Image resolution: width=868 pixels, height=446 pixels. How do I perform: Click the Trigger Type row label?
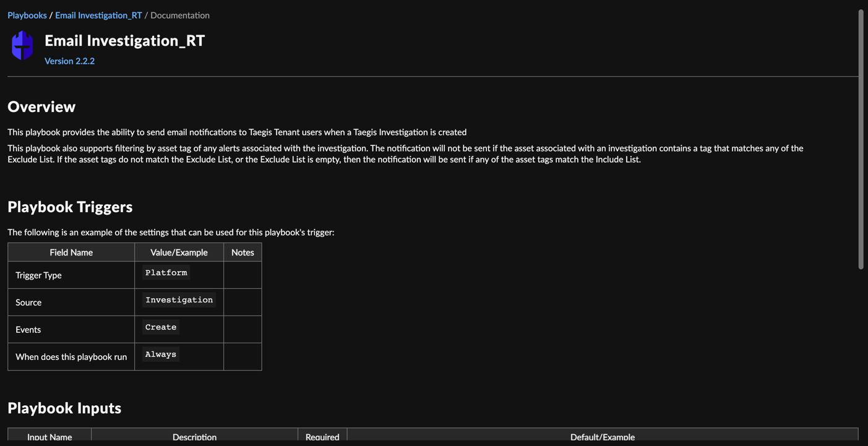coord(38,275)
